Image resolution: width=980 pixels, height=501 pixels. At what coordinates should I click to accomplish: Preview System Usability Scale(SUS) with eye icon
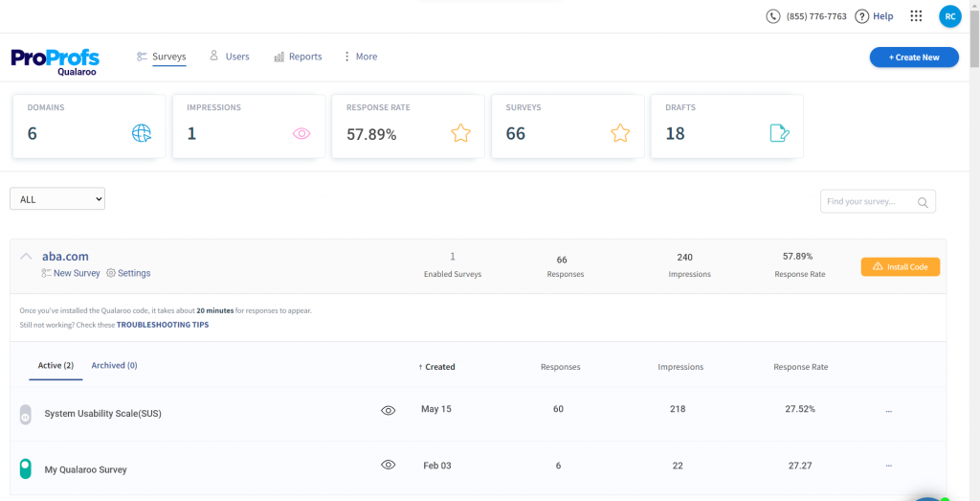pos(389,410)
